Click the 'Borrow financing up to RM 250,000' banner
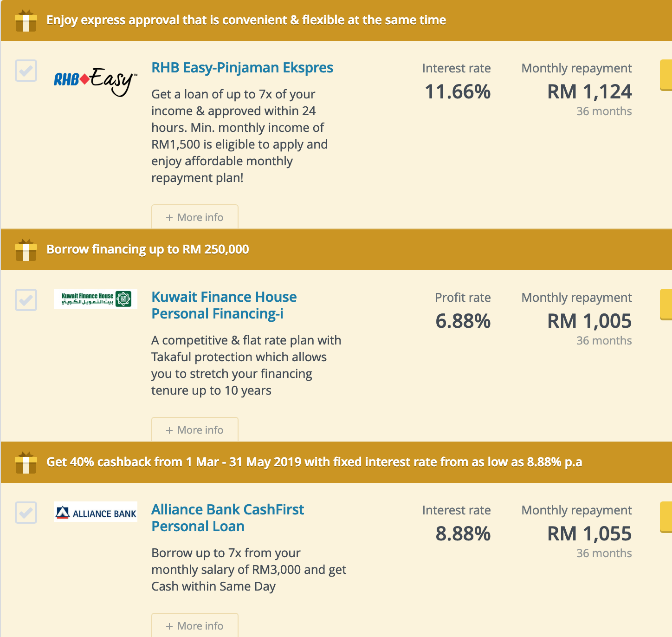Image resolution: width=672 pixels, height=637 pixels. [148, 250]
